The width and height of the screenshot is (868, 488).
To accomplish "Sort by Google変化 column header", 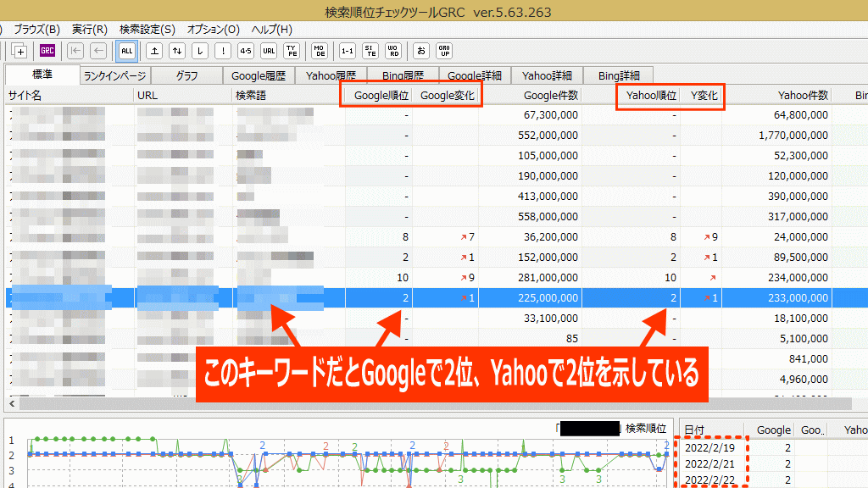I will [446, 95].
